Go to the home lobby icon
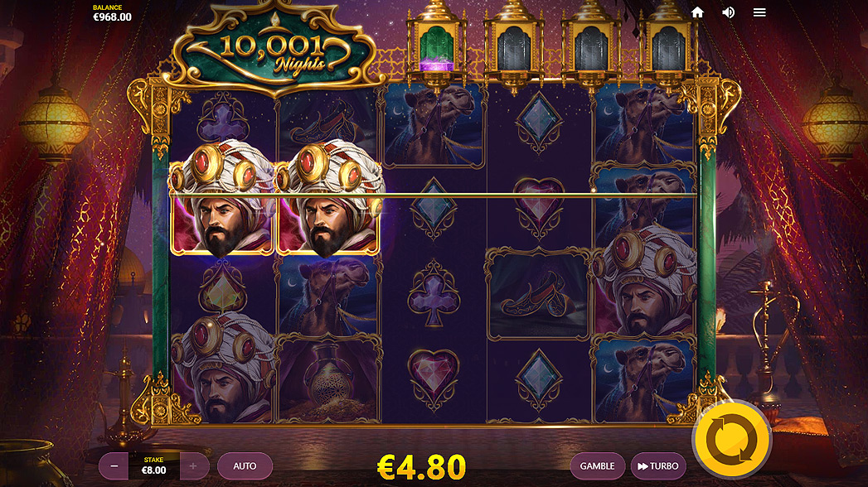 [697, 12]
